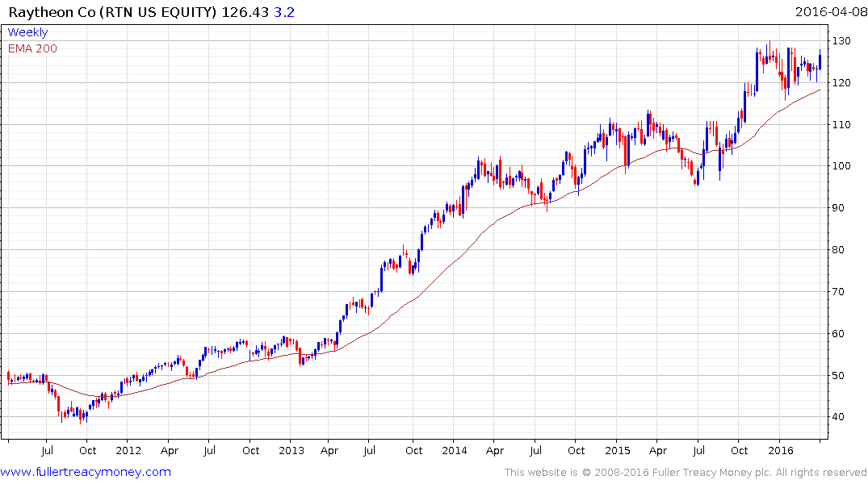This screenshot has height=484, width=868.
Task: Click the 2012 year axis label
Action: 128,450
